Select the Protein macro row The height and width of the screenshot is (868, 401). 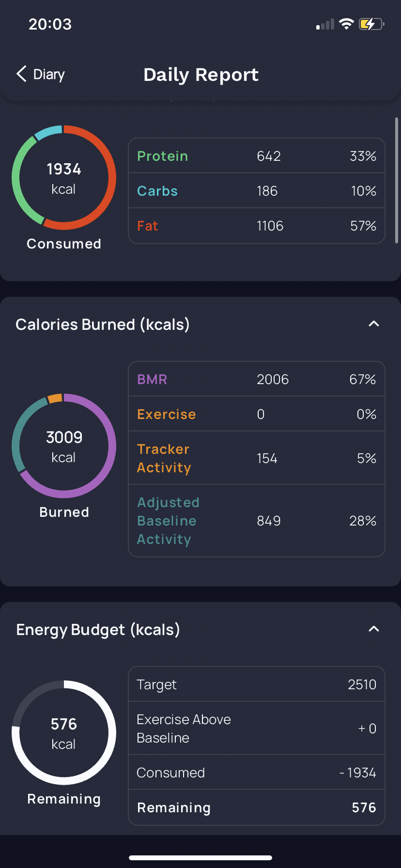[x=257, y=156]
